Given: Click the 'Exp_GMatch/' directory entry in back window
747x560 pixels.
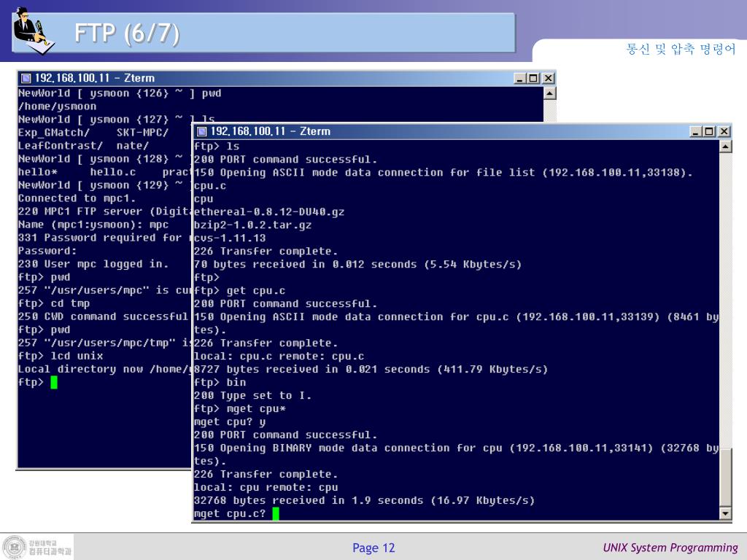Looking at the screenshot, I should (x=54, y=133).
